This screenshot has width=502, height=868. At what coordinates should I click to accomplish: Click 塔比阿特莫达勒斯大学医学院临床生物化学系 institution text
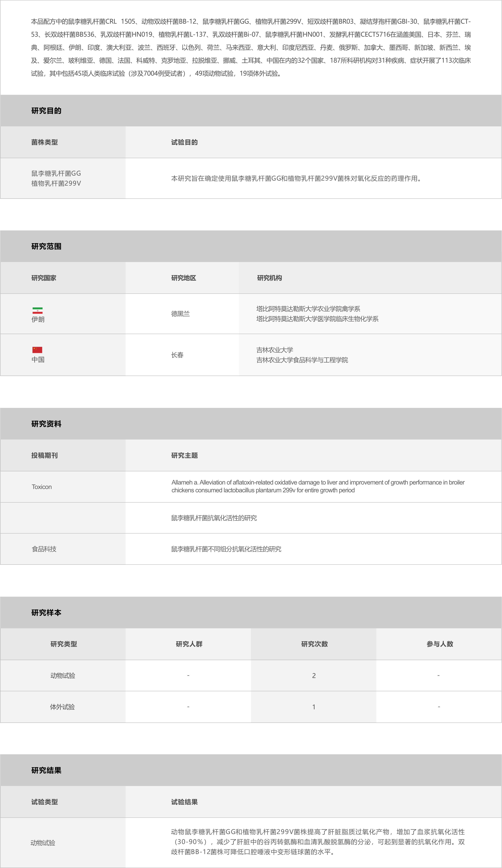click(317, 319)
